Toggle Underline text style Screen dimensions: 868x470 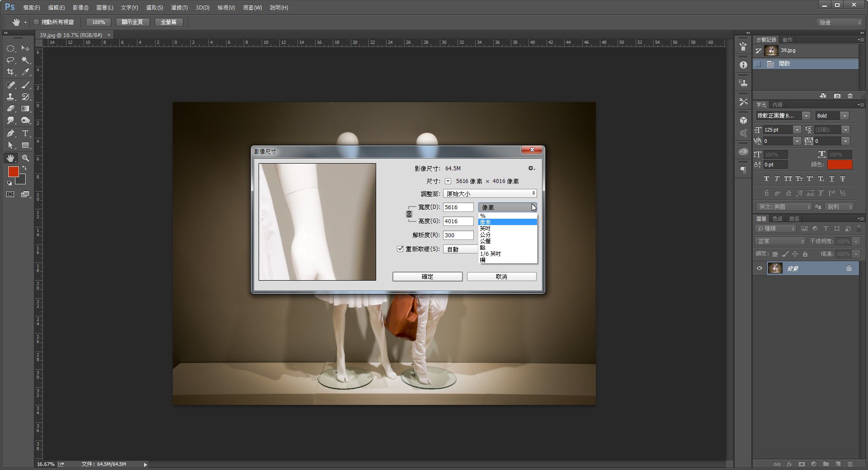pos(831,179)
